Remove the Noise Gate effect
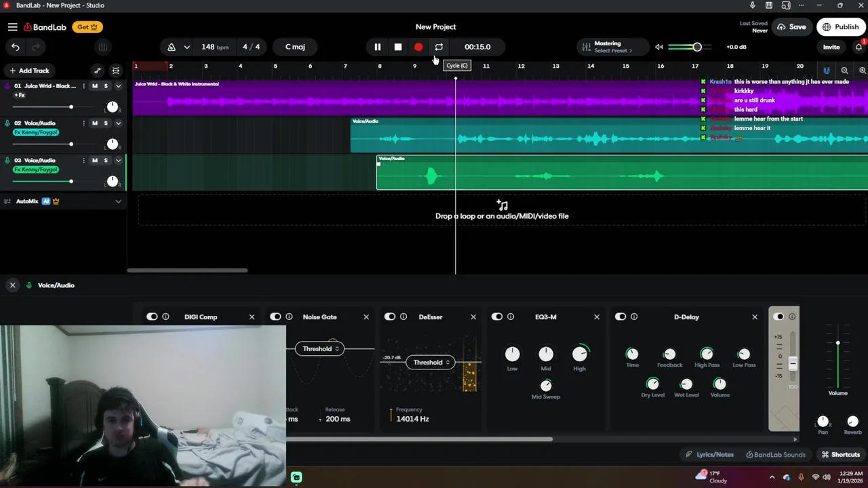868x488 pixels. [366, 317]
